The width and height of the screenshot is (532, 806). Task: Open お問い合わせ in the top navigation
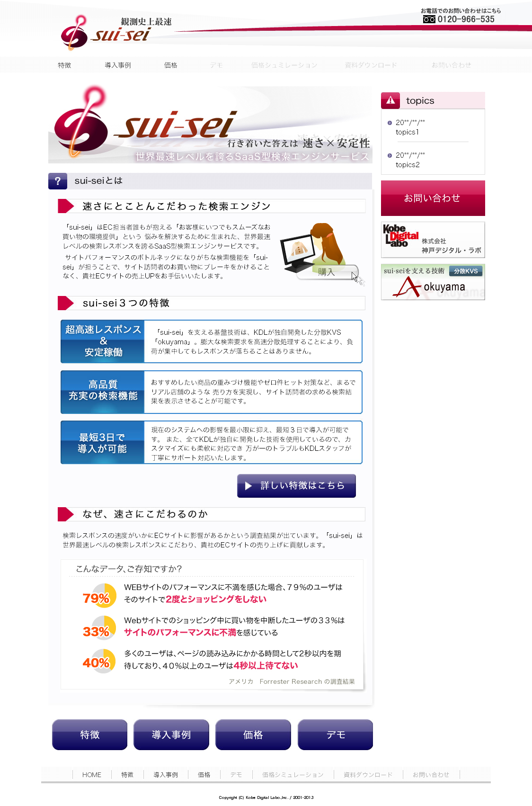452,65
